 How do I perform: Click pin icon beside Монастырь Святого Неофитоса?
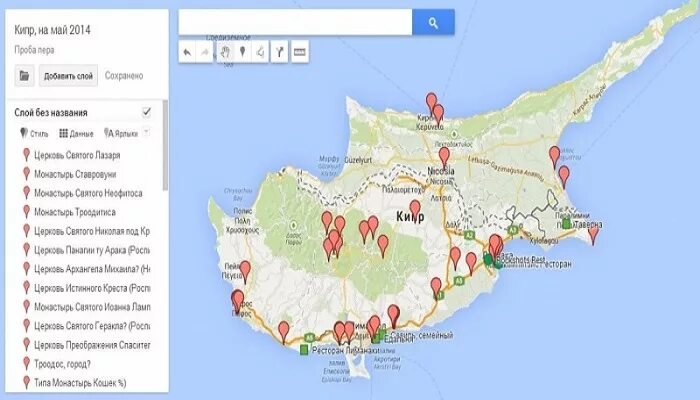pyautogui.click(x=26, y=193)
